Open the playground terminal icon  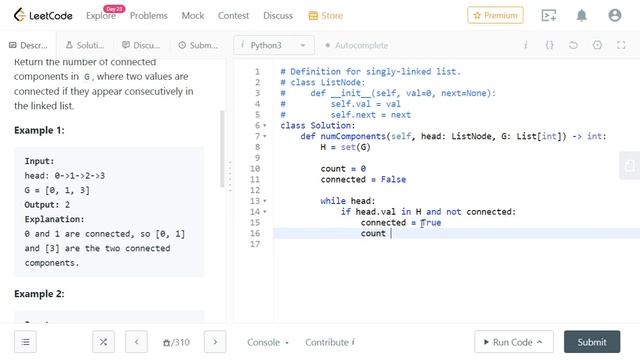548,16
